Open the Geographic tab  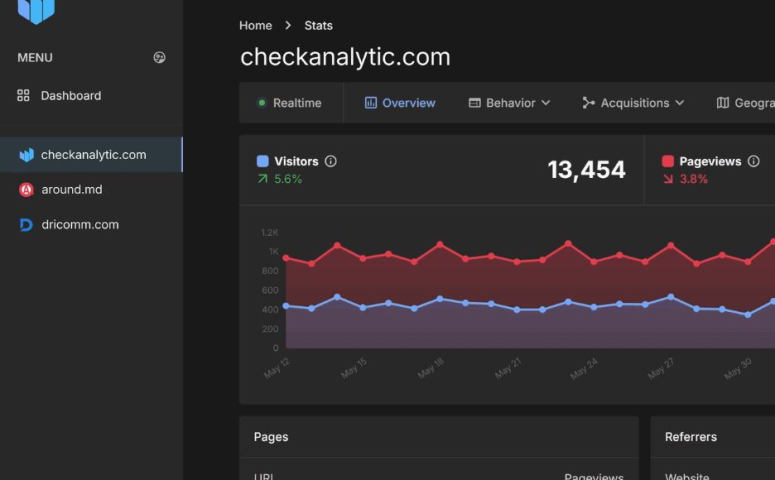[x=746, y=103]
